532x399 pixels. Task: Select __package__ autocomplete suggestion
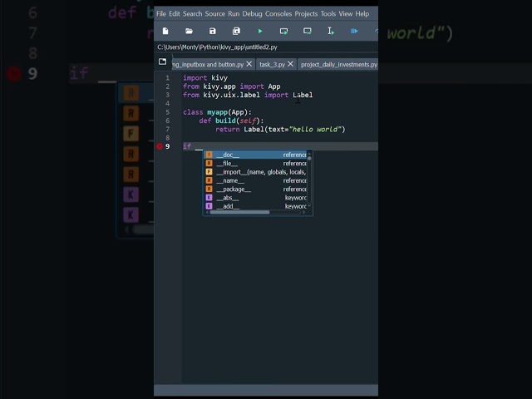pyautogui.click(x=256, y=189)
